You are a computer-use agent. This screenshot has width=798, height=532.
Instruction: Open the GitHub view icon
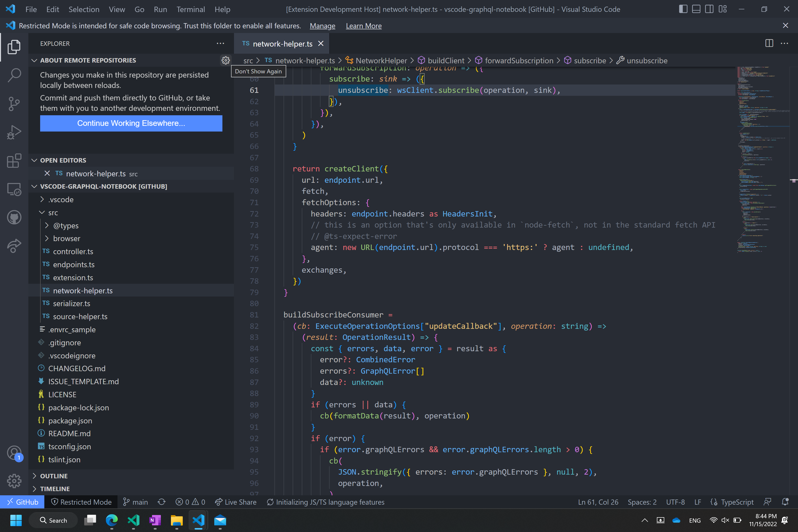point(14,217)
